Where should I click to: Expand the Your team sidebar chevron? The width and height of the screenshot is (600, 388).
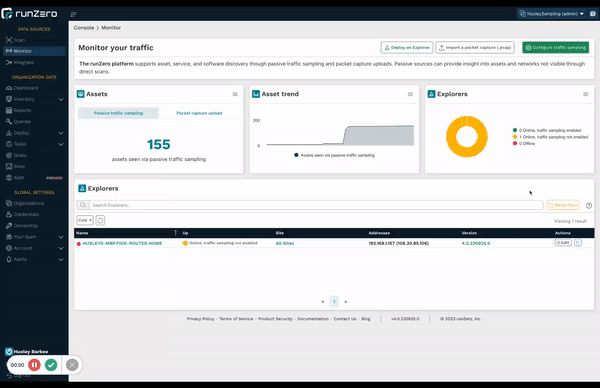(61, 237)
